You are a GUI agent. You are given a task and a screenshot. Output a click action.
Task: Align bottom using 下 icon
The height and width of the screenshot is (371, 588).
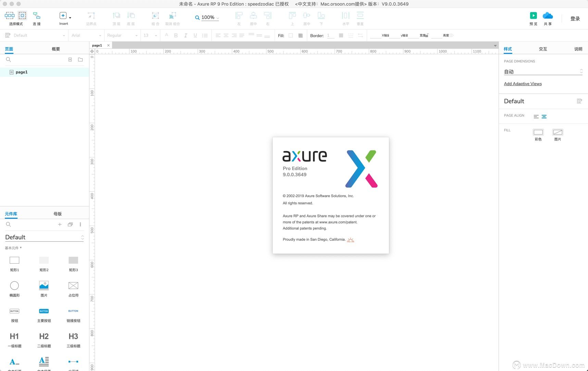click(x=321, y=15)
